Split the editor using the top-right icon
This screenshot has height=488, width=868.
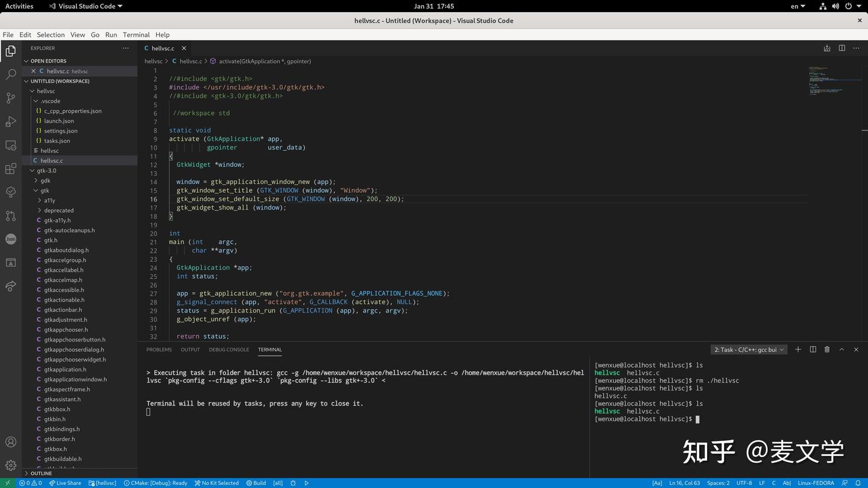pos(841,48)
